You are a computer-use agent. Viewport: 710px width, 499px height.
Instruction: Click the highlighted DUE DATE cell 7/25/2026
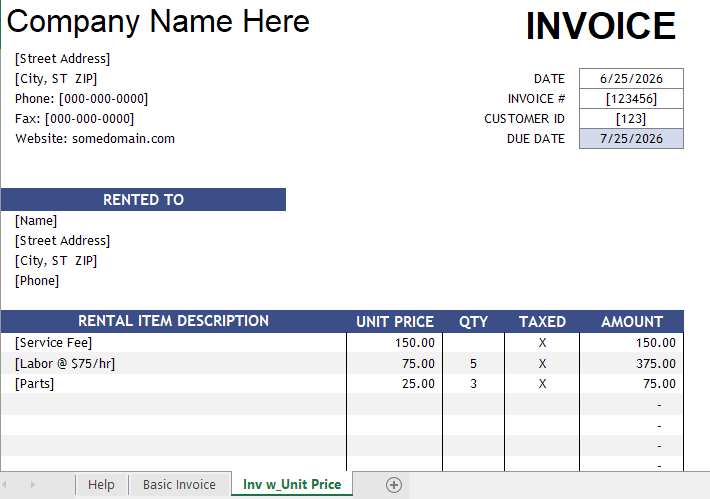[x=631, y=139]
